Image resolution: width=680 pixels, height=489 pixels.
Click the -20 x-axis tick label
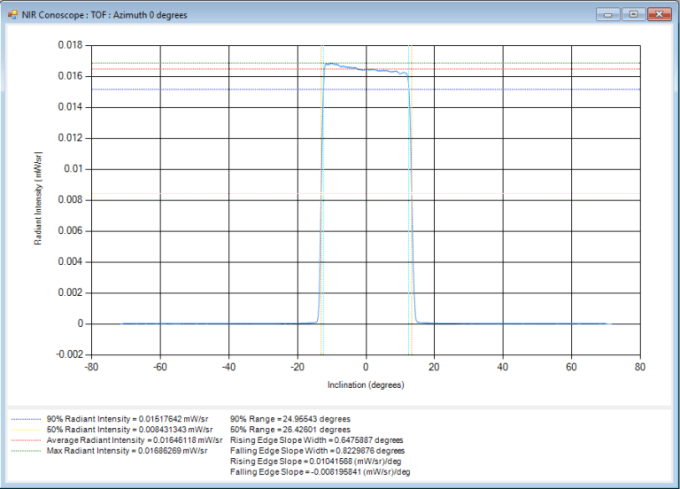coord(298,367)
